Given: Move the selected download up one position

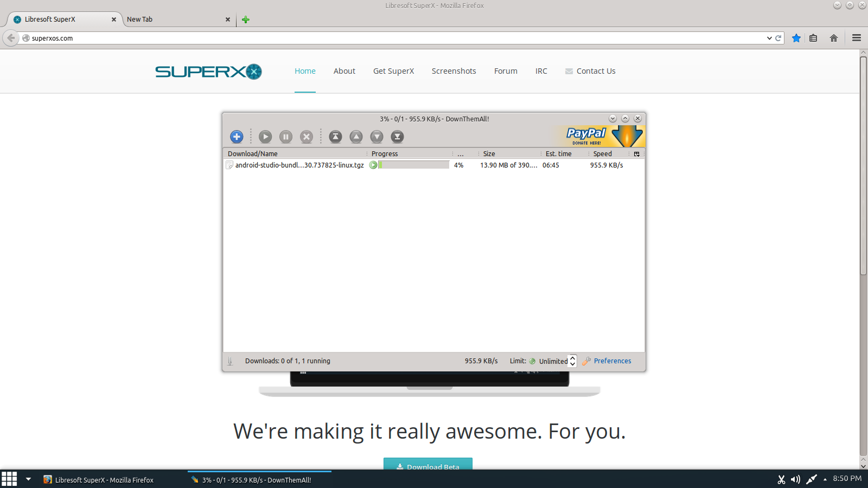Looking at the screenshot, I should point(356,137).
